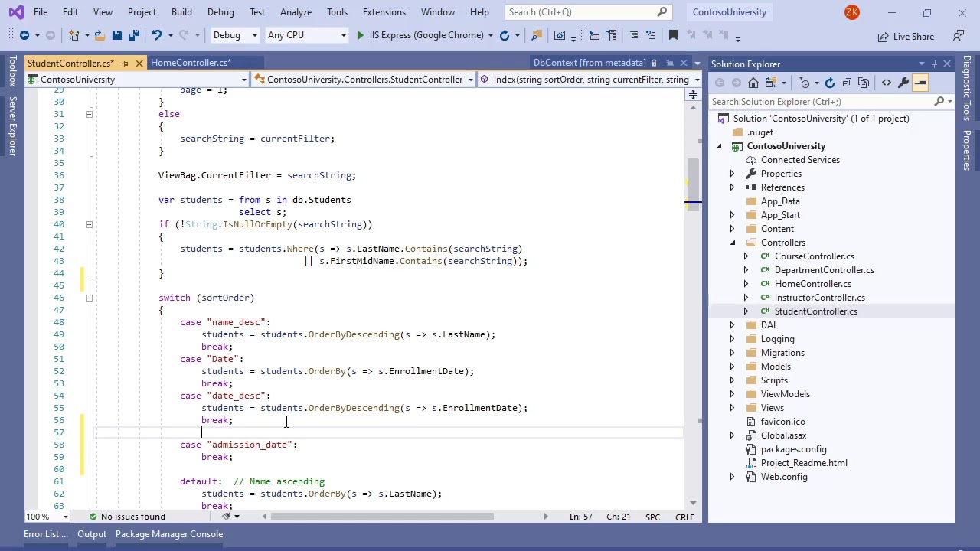
Task: Open the Any CPU platform dropdown
Action: [x=306, y=35]
